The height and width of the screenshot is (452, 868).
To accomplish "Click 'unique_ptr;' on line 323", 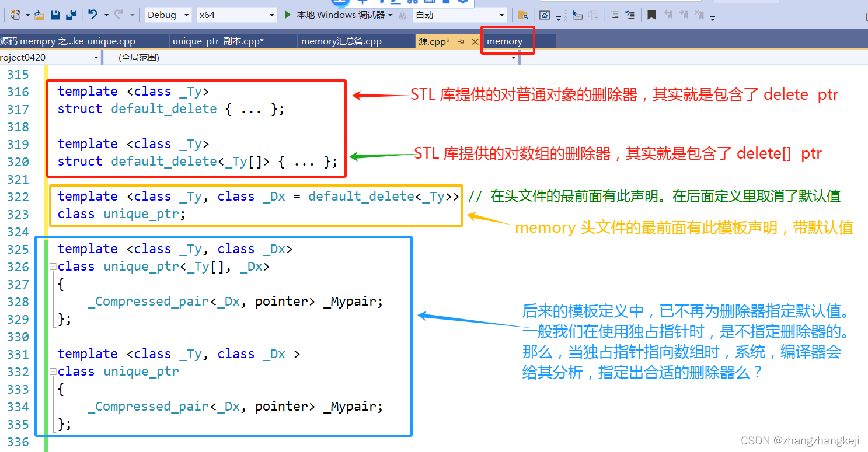I will pos(145,214).
